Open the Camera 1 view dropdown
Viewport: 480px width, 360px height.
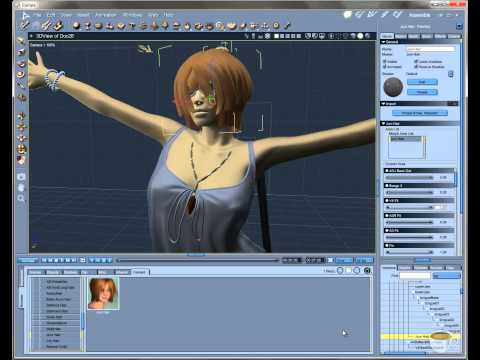[x=42, y=45]
